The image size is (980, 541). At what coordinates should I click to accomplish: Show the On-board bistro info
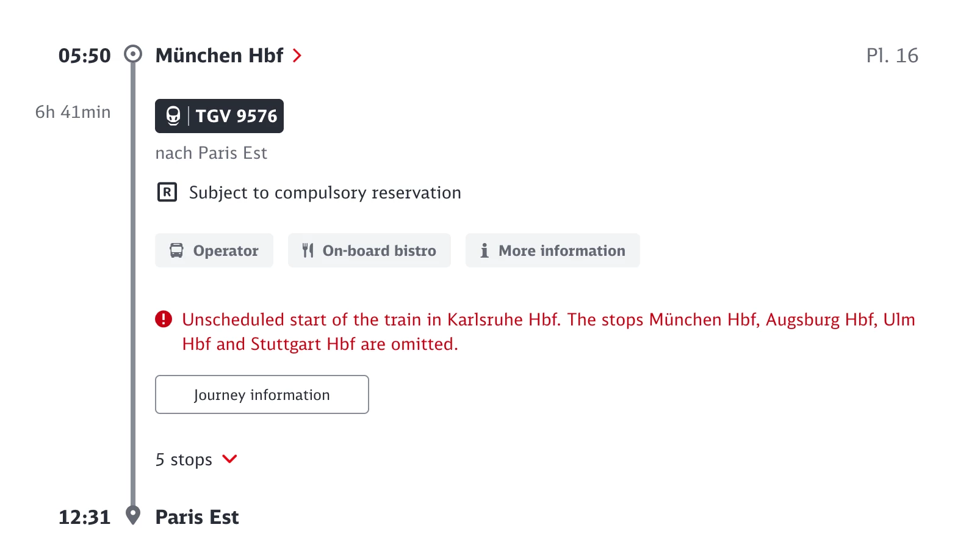tap(369, 250)
